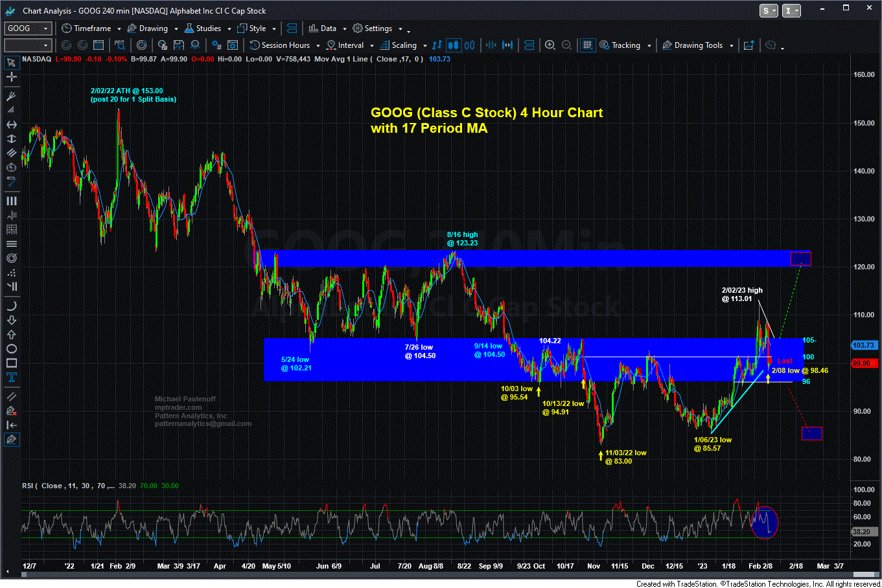
Task: Select the ellipse drawing tool
Action: pos(11,348)
